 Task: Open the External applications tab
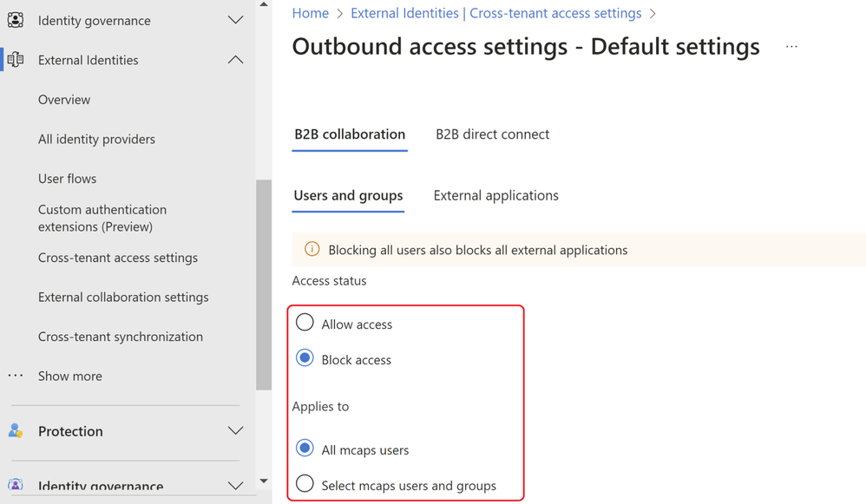tap(495, 195)
